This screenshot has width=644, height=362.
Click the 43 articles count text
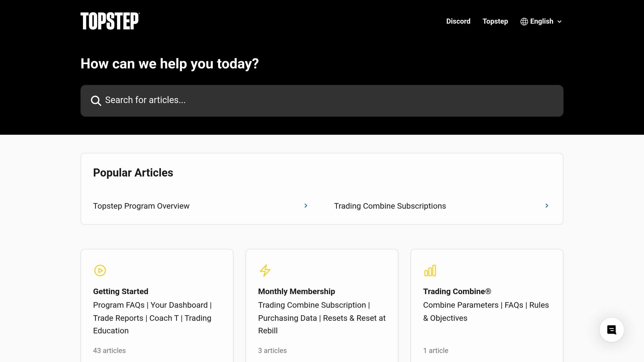(x=109, y=350)
